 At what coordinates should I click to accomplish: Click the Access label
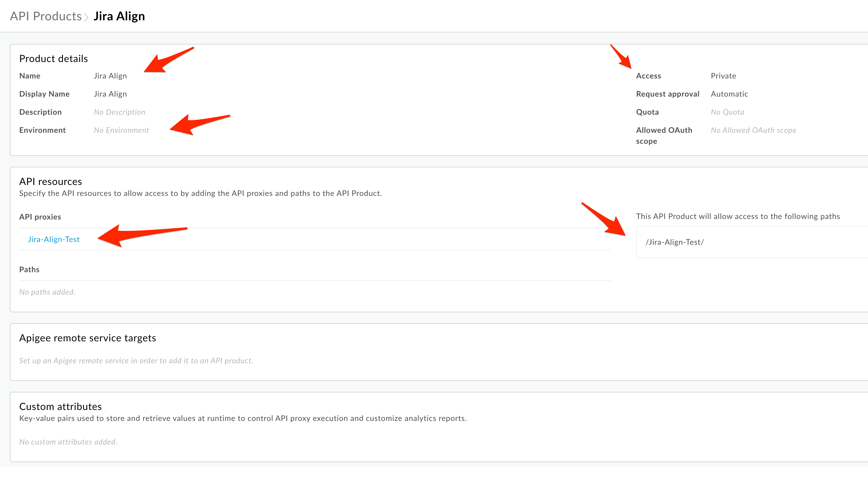pos(648,76)
